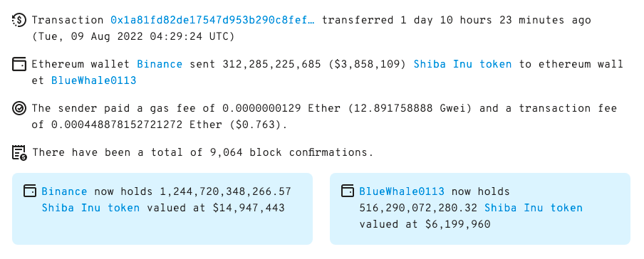Click the block confirmations receipt icon
Screen dimensions: 644x259
point(19,153)
